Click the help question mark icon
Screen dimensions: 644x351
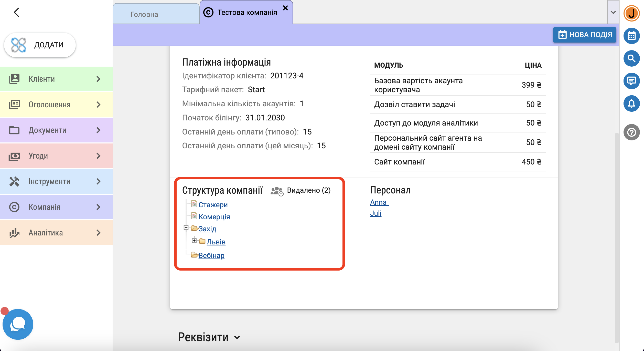click(x=631, y=132)
